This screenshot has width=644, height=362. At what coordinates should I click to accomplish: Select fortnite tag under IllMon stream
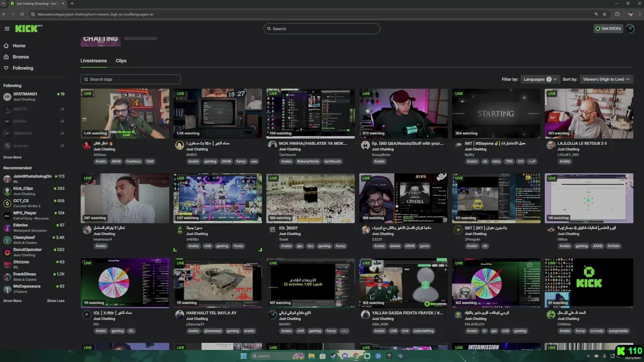(x=613, y=246)
